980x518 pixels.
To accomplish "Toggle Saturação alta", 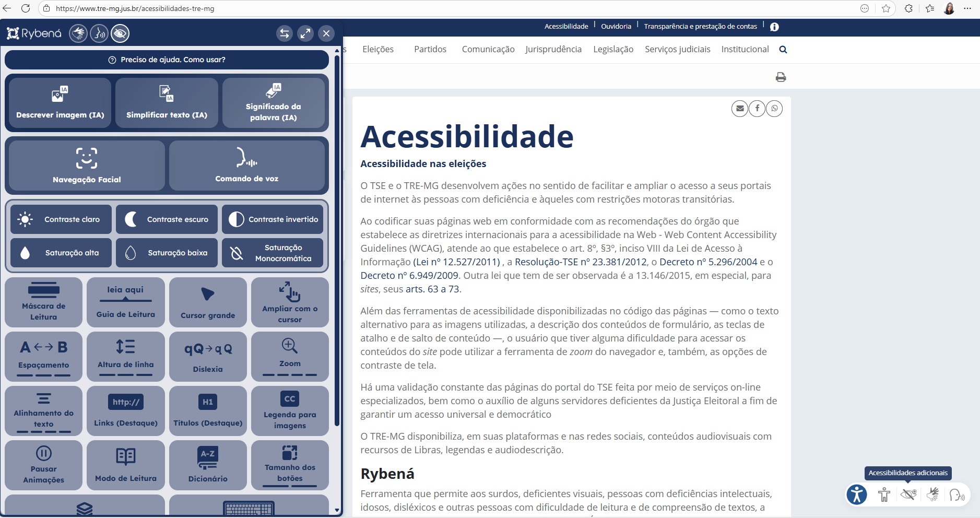I will click(61, 253).
